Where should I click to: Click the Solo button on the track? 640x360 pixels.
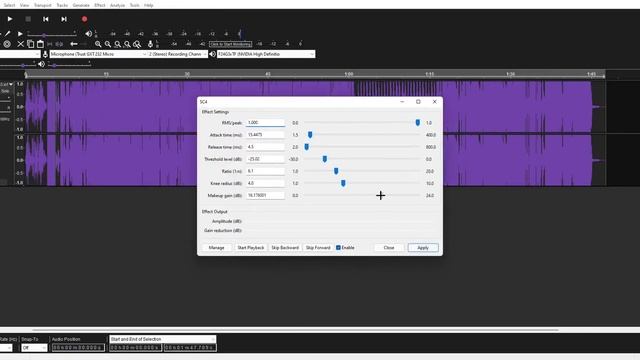(5, 91)
